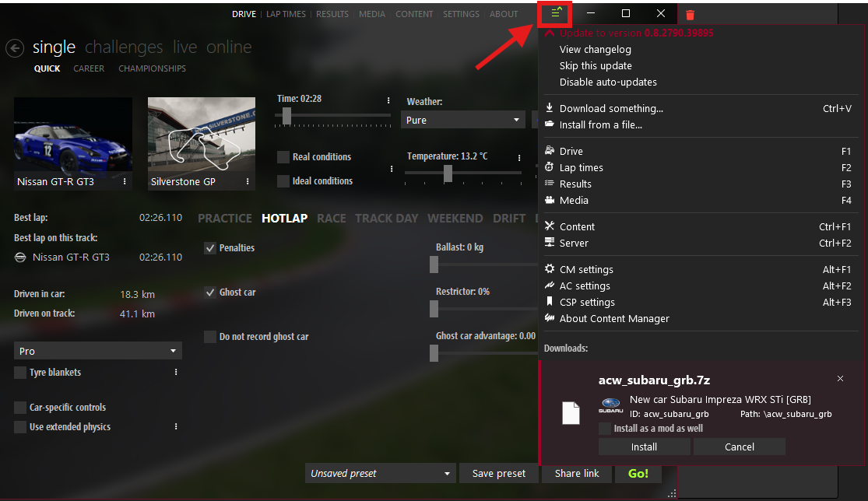Open options dots beside conditions checkboxes
The width and height of the screenshot is (868, 501).
[x=392, y=169]
